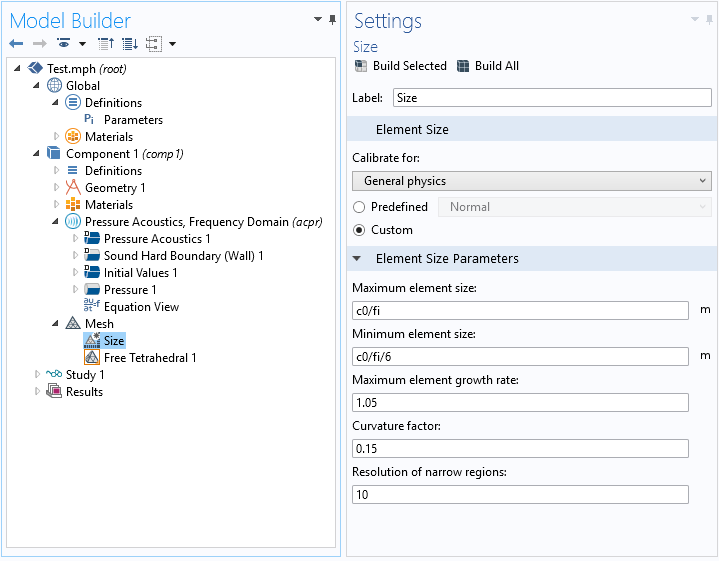The height and width of the screenshot is (561, 719).
Task: Collapse the Mesh node
Action: [x=57, y=324]
